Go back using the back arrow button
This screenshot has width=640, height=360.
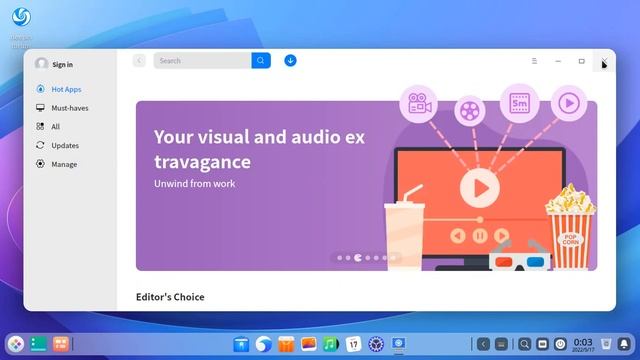coord(139,61)
